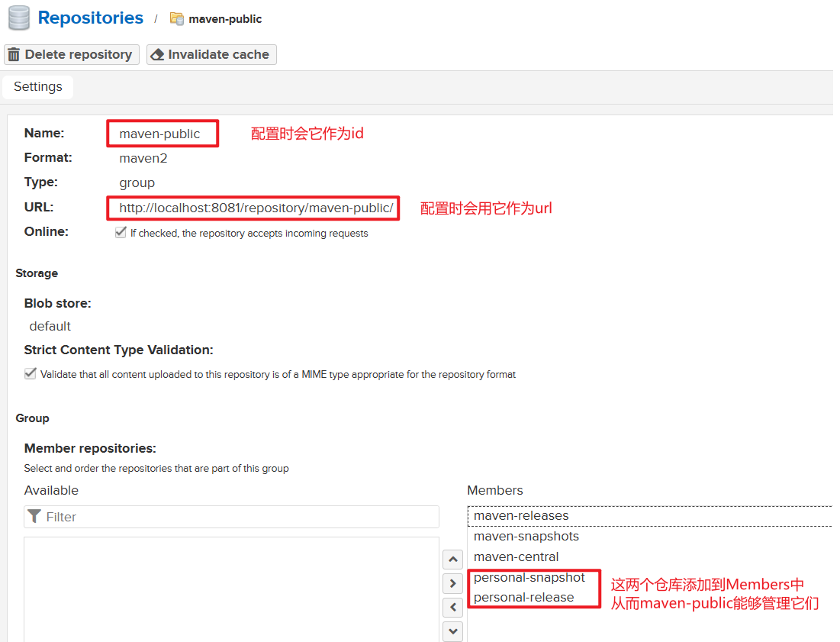This screenshot has height=642, width=840.
Task: Click the eraser icon on Invalidate cache
Action: click(157, 55)
